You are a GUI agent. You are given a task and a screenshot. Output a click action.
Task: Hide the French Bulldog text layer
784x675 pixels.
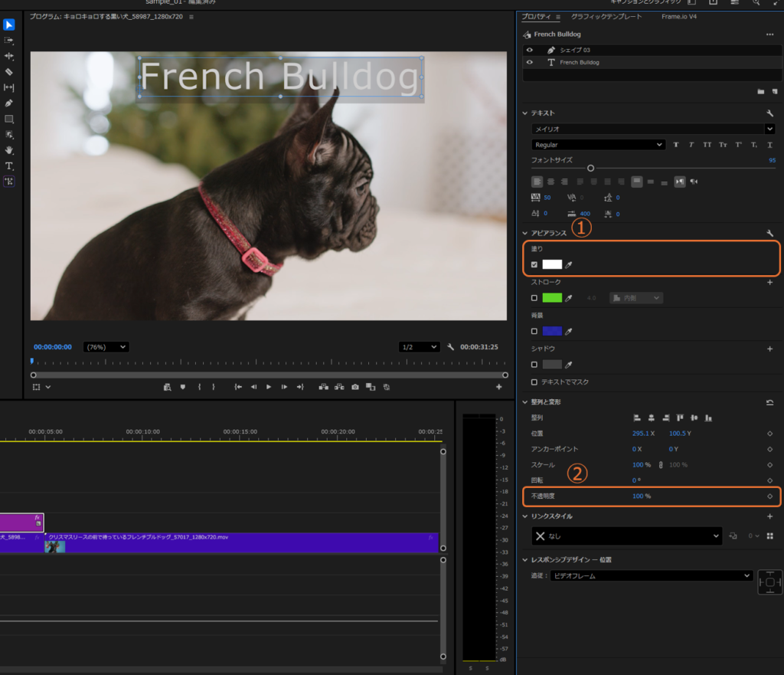(x=530, y=63)
